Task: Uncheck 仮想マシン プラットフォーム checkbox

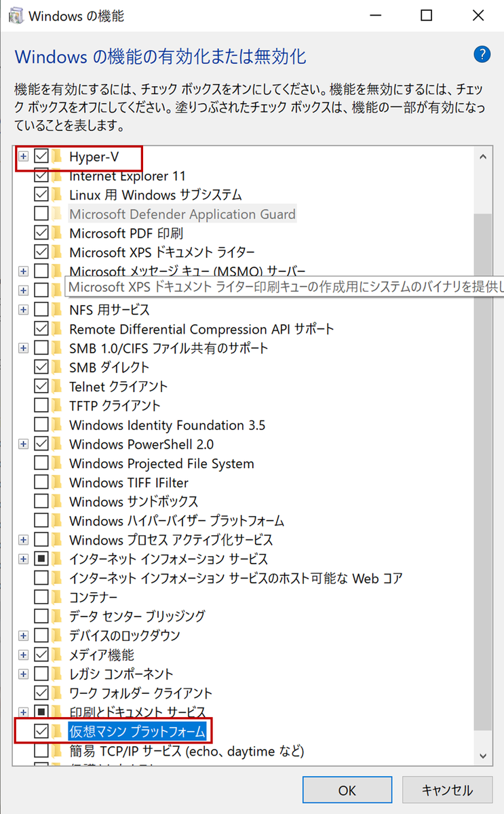Action: click(x=41, y=731)
